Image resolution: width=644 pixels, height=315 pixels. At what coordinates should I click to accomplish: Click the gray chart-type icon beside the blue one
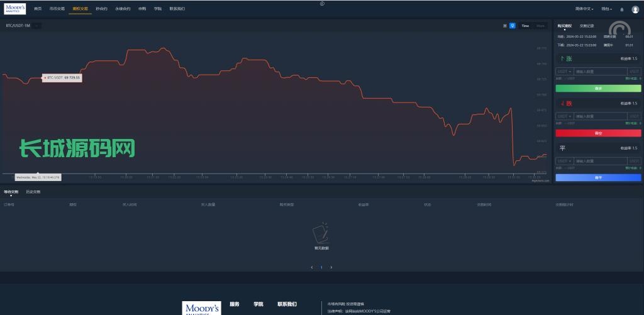[505, 26]
